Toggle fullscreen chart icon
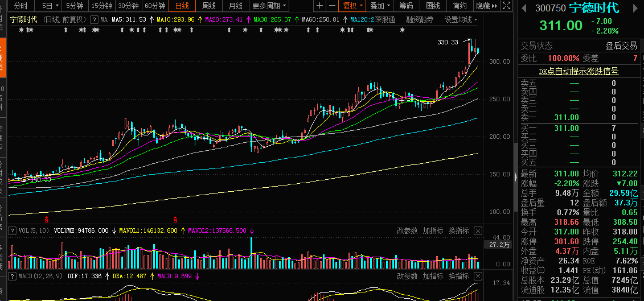The height and width of the screenshot is (301, 644). [507, 6]
